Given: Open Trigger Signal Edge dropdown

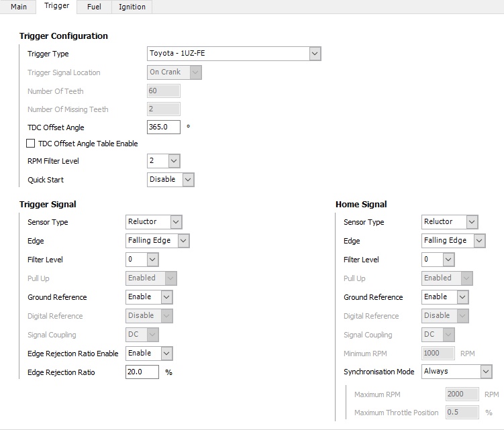Looking at the screenshot, I should [158, 241].
